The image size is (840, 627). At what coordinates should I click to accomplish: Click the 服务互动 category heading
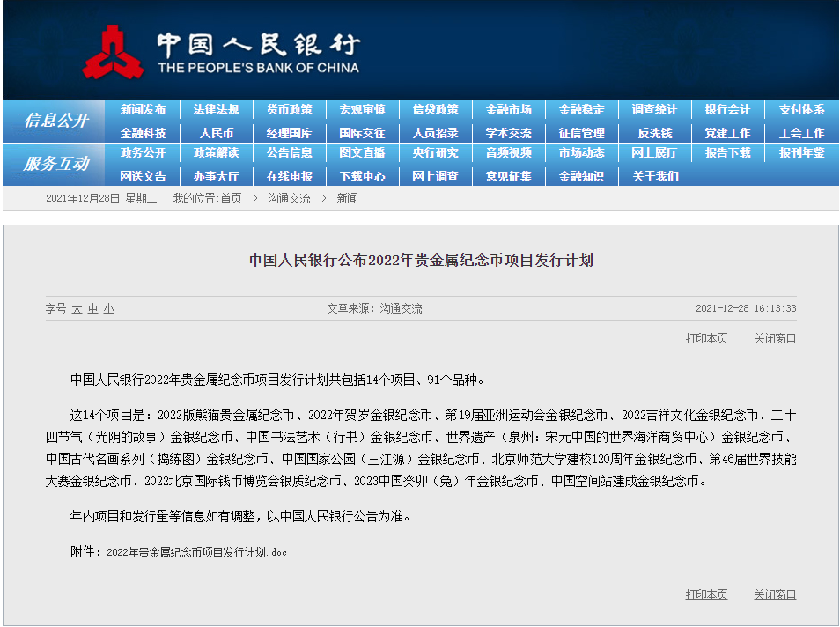56,163
